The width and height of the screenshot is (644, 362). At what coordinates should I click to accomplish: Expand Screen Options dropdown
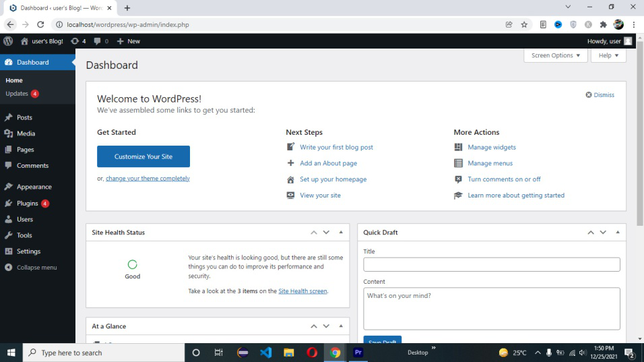(556, 55)
